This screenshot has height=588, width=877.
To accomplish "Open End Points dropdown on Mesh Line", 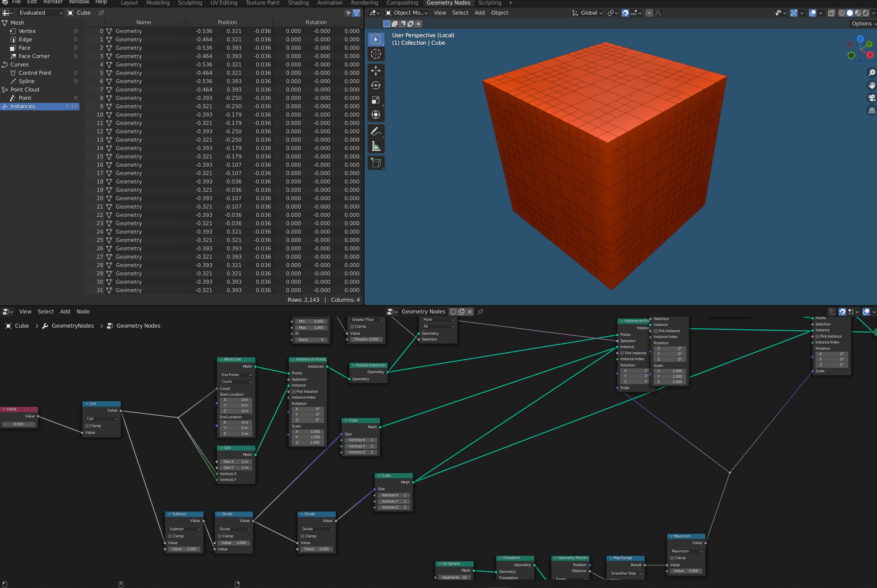I will [236, 375].
